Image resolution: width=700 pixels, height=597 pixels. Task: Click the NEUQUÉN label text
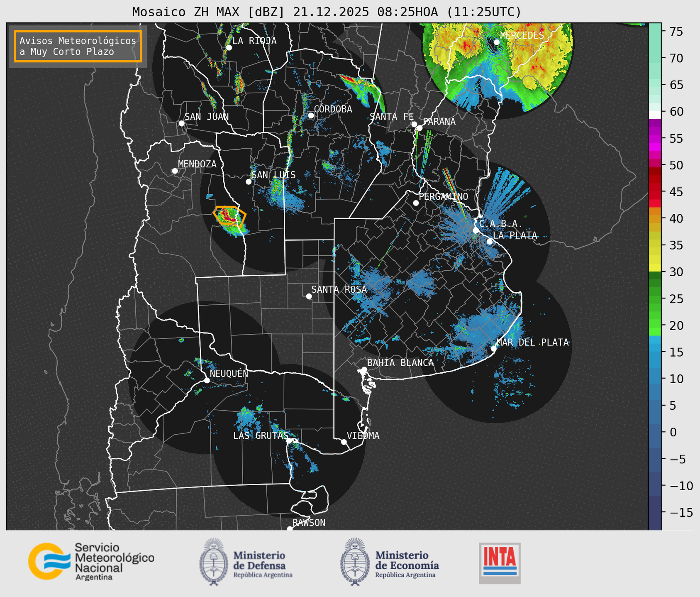coord(229,374)
